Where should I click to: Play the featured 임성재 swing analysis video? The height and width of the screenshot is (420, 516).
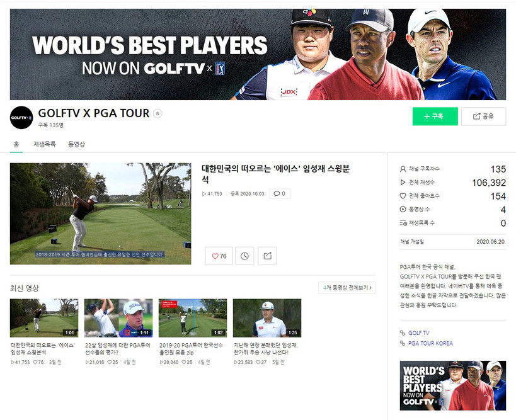pos(100,213)
